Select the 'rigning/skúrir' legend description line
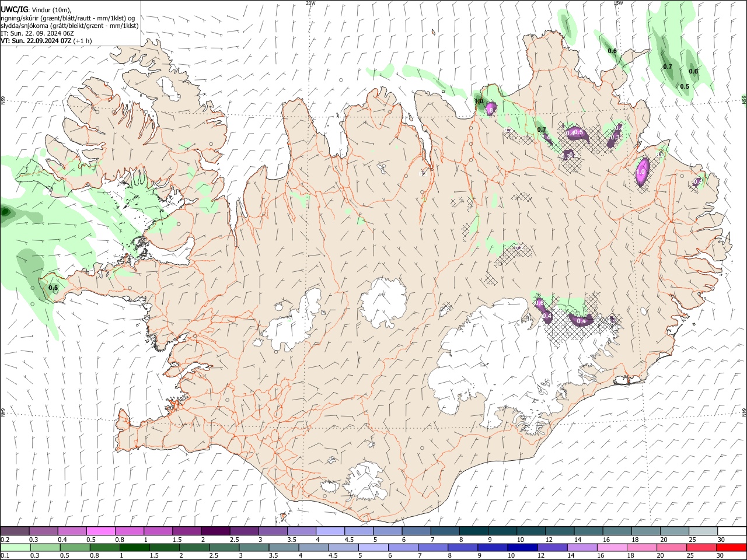The width and height of the screenshot is (747, 560). [68, 18]
